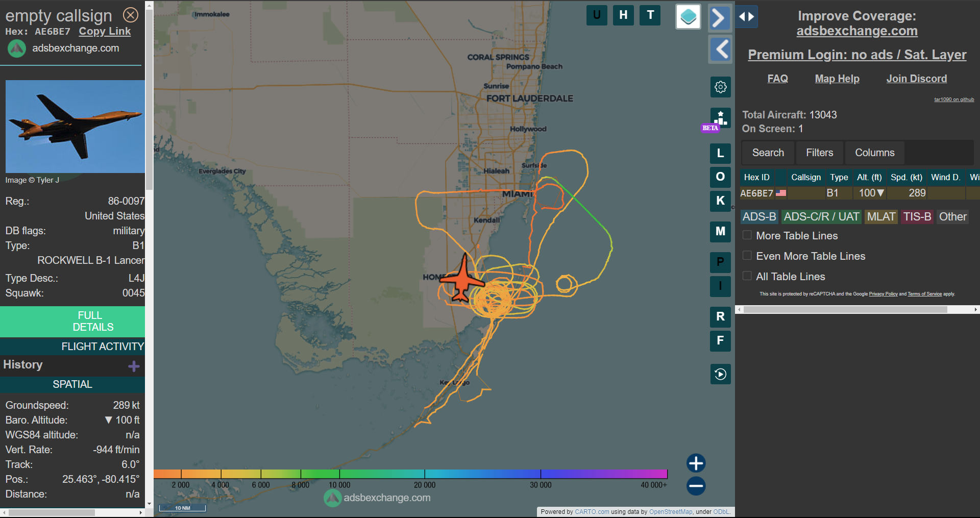Select AE6BE7 aircraft row in table

(x=860, y=193)
